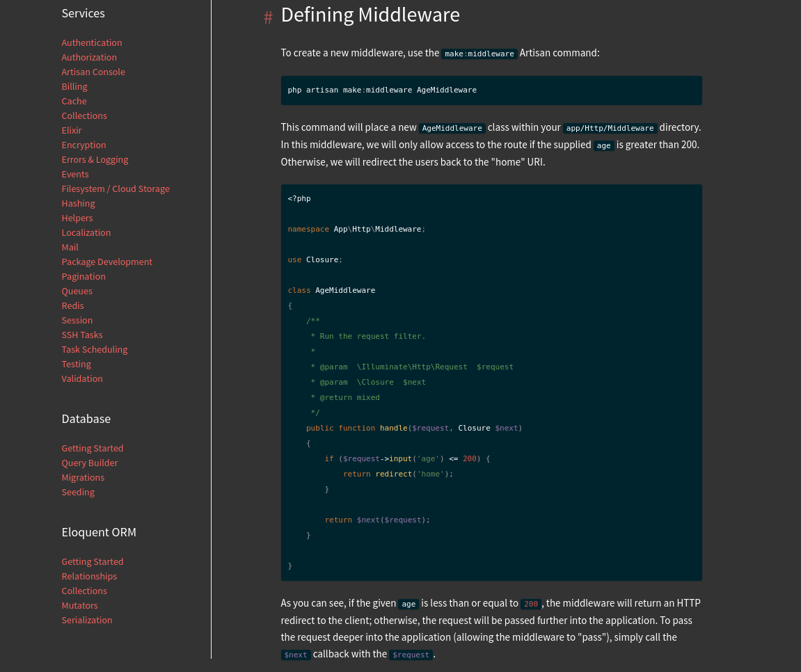The height and width of the screenshot is (672, 801).
Task: Open the Cache documentation
Action: 74,101
